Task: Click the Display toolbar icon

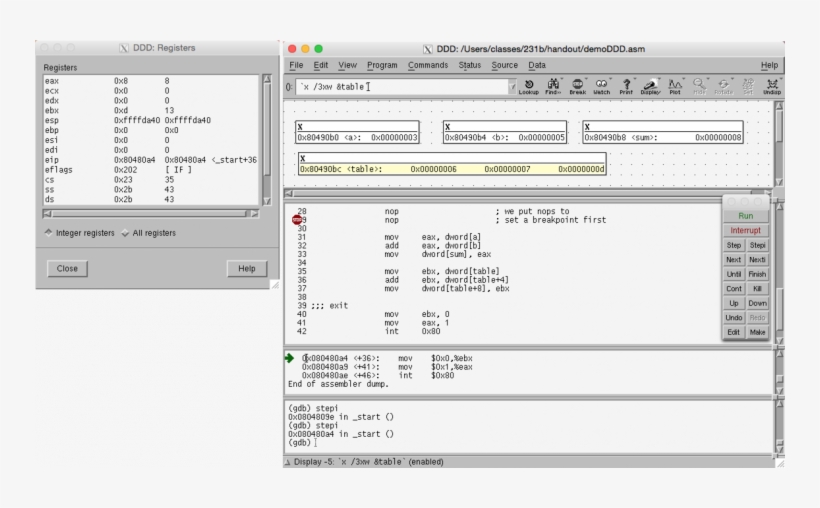Action: coord(650,86)
